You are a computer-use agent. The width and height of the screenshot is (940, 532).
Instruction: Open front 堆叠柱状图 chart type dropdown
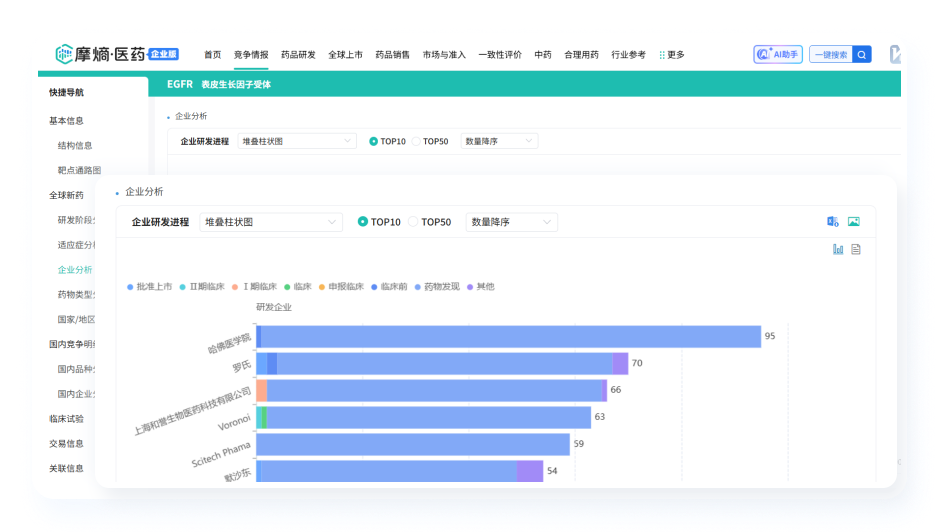271,222
